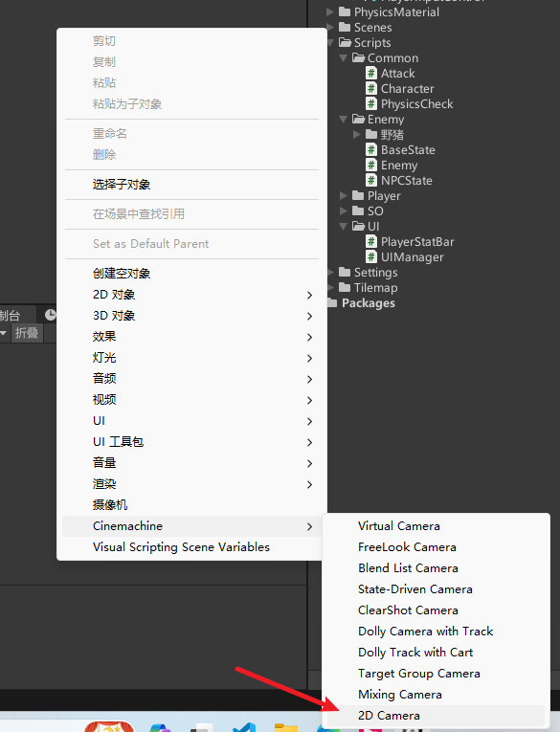Open the 音频 submenu
Screen dimensions: 560x732
pyautogui.click(x=191, y=379)
